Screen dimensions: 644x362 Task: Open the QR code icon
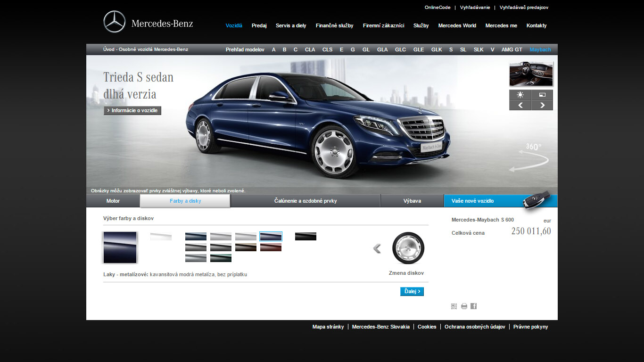454,306
